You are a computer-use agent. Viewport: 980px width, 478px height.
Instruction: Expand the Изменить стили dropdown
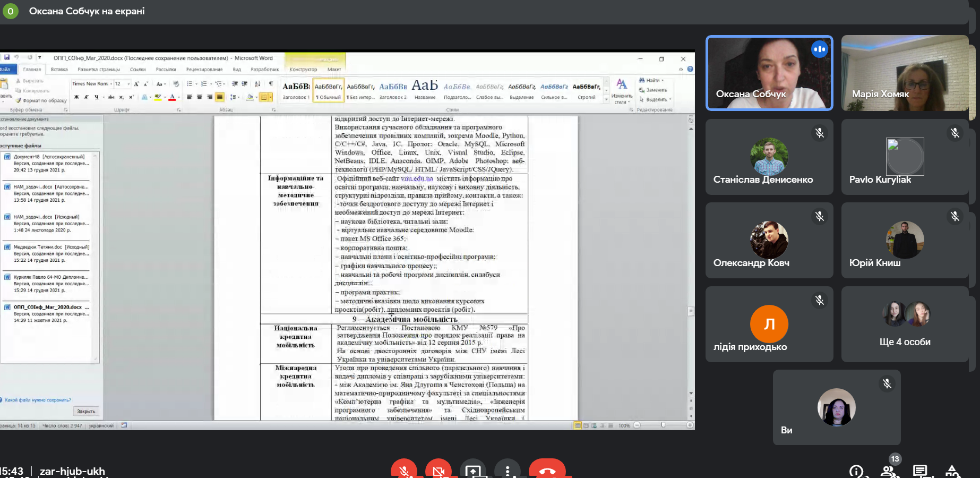[621, 90]
